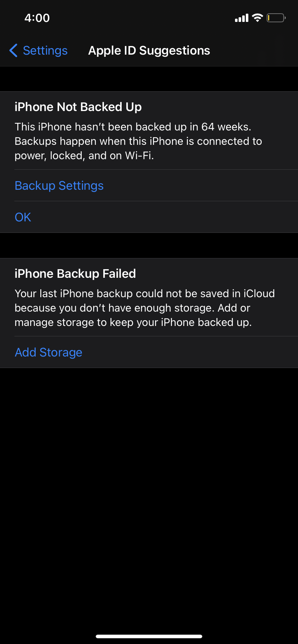This screenshot has width=298, height=644.
Task: Tap the home indicator bar
Action: (149, 636)
